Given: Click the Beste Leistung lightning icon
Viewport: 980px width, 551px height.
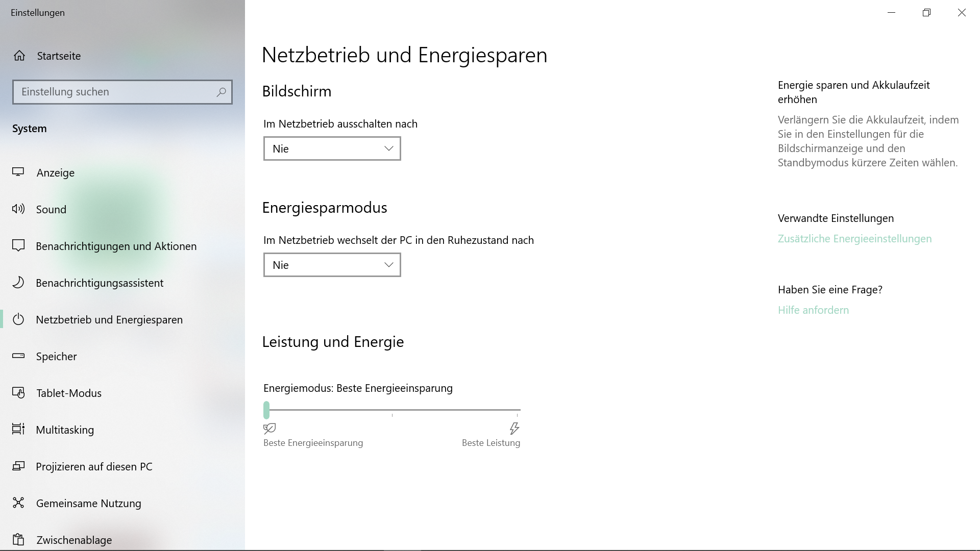Looking at the screenshot, I should point(514,428).
